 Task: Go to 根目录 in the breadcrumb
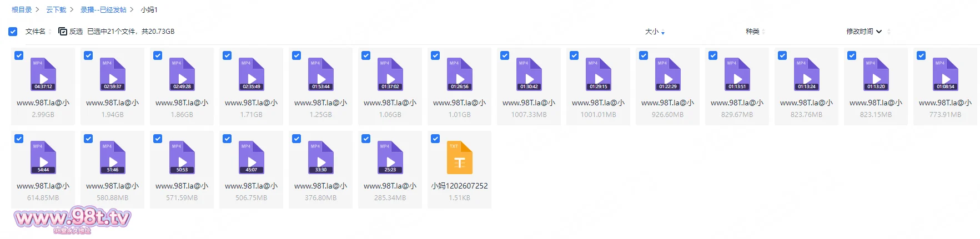point(22,10)
